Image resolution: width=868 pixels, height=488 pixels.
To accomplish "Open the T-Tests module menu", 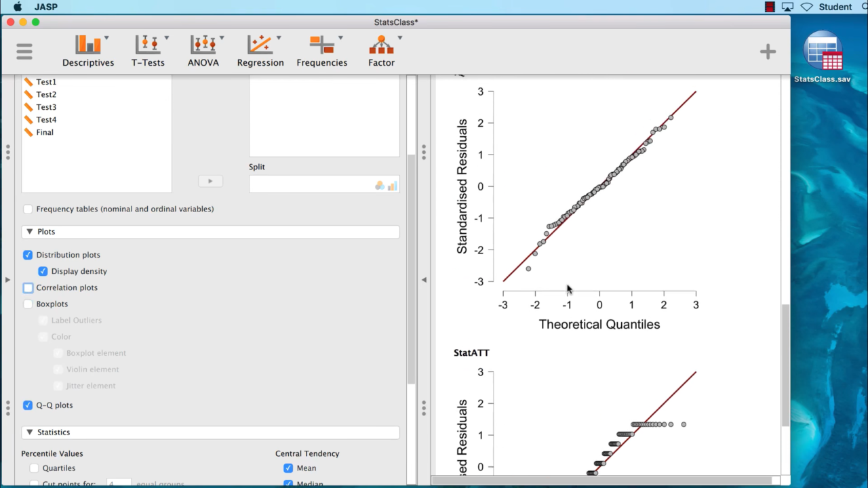I will [x=148, y=52].
